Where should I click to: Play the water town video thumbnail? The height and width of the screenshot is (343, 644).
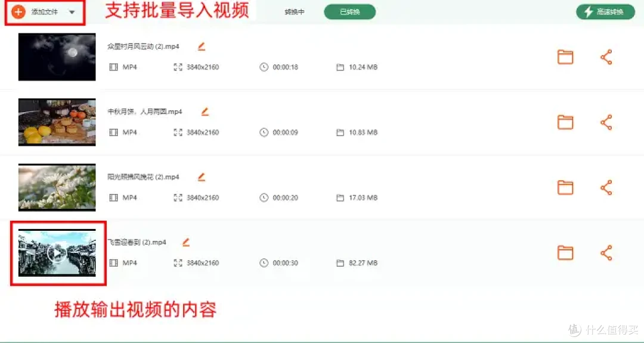[57, 253]
